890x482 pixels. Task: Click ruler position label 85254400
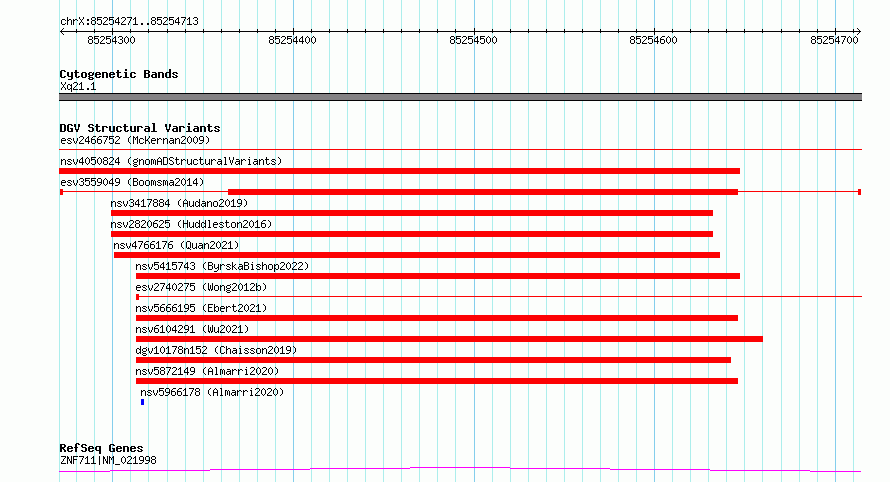click(x=292, y=40)
